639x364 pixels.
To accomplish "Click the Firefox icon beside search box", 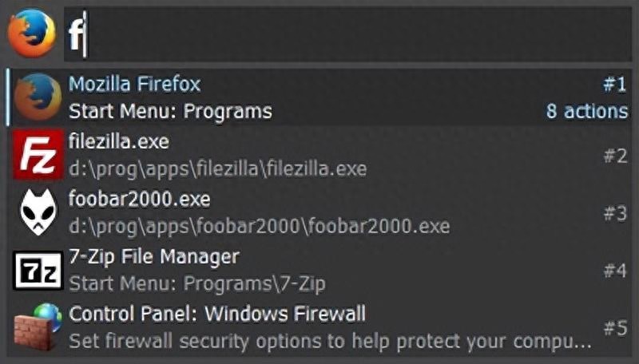I will click(x=32, y=33).
